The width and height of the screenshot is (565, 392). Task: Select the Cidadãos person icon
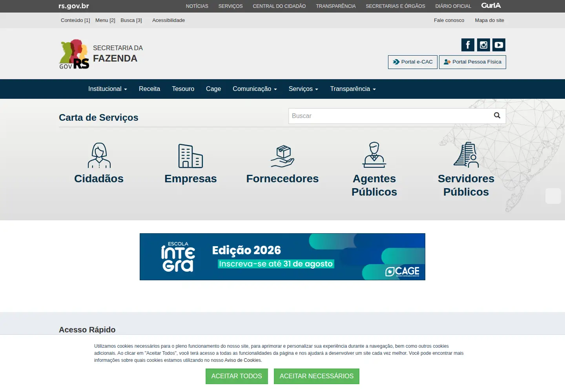[x=99, y=155]
